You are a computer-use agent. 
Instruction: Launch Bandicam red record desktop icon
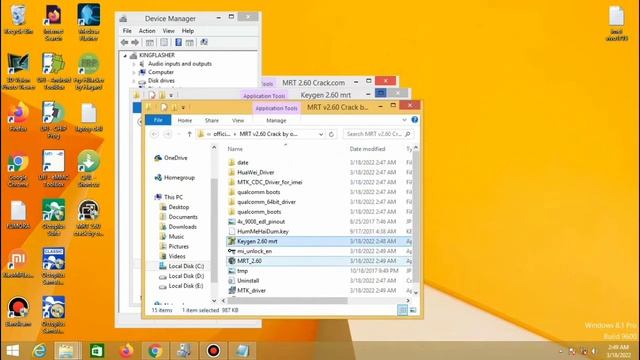click(18, 312)
